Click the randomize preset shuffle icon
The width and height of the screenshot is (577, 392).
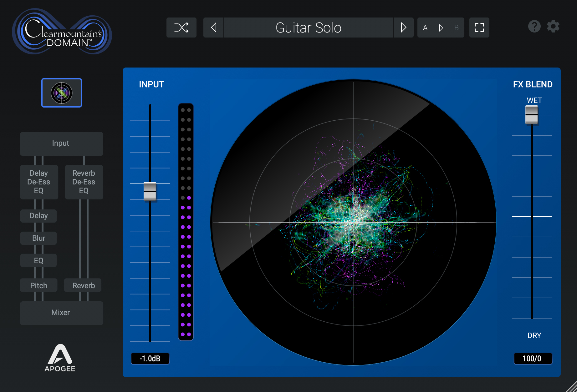tap(181, 28)
